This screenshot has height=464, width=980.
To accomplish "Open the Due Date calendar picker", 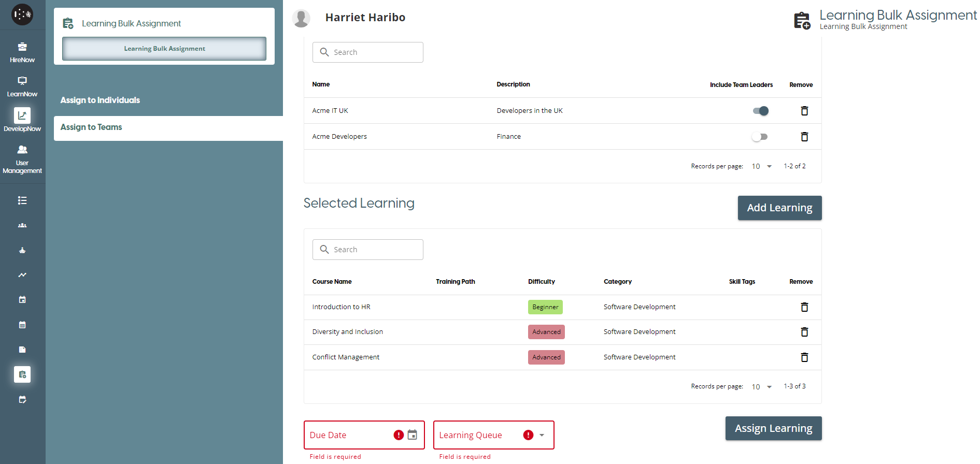I will tap(412, 435).
